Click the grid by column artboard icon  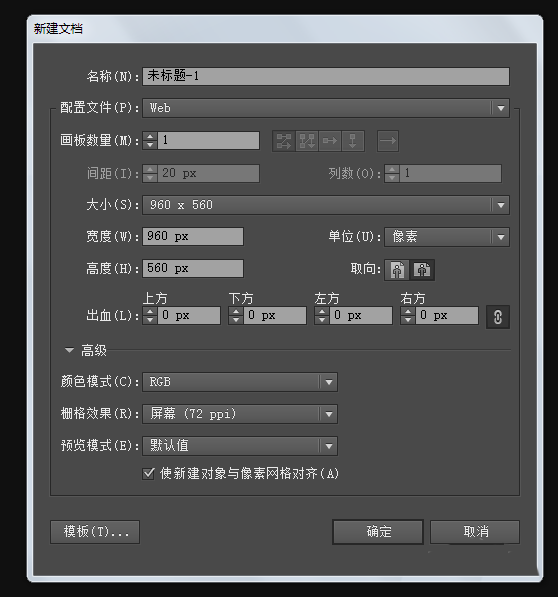(307, 141)
